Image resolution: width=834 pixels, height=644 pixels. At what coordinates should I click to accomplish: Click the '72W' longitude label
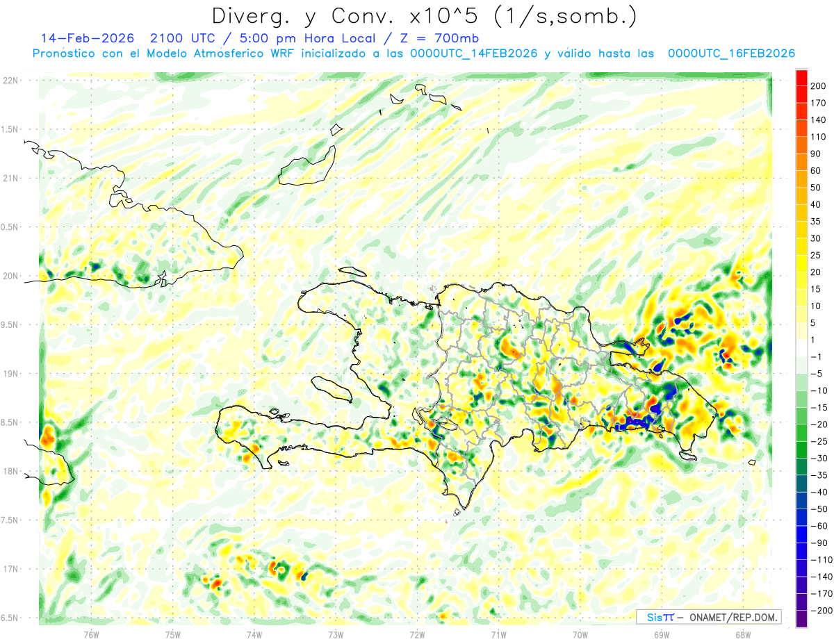pos(417,634)
